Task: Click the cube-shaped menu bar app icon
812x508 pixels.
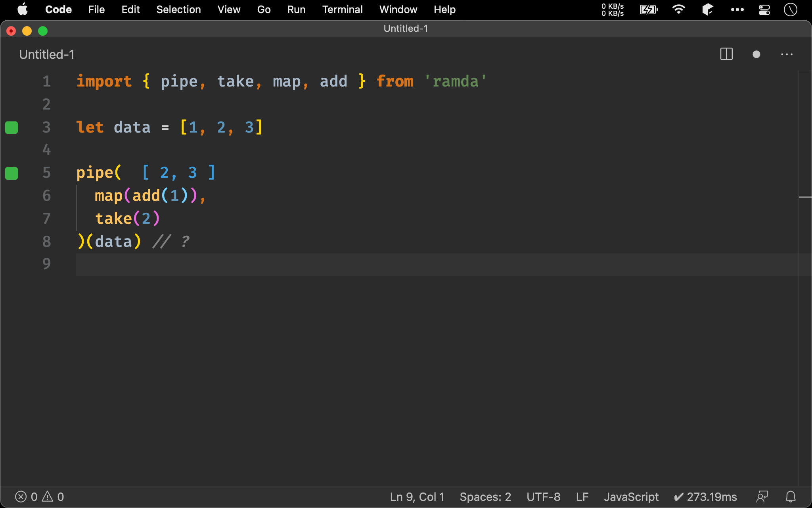Action: (x=708, y=10)
